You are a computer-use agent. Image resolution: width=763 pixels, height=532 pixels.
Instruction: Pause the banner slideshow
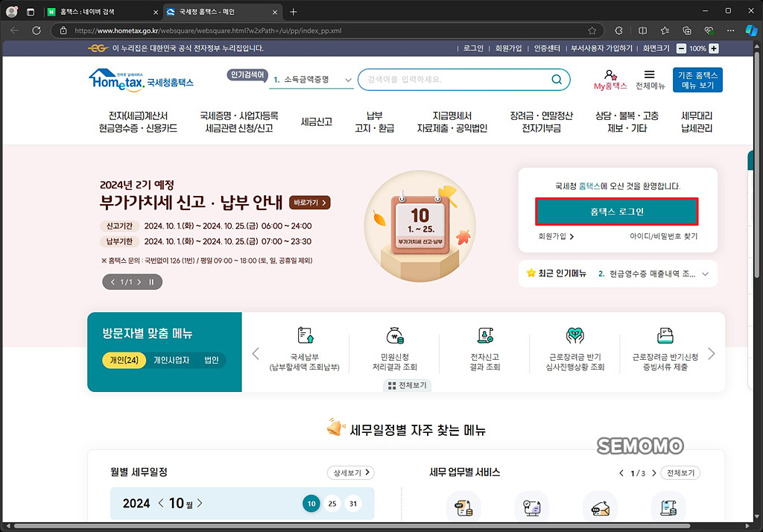151,282
